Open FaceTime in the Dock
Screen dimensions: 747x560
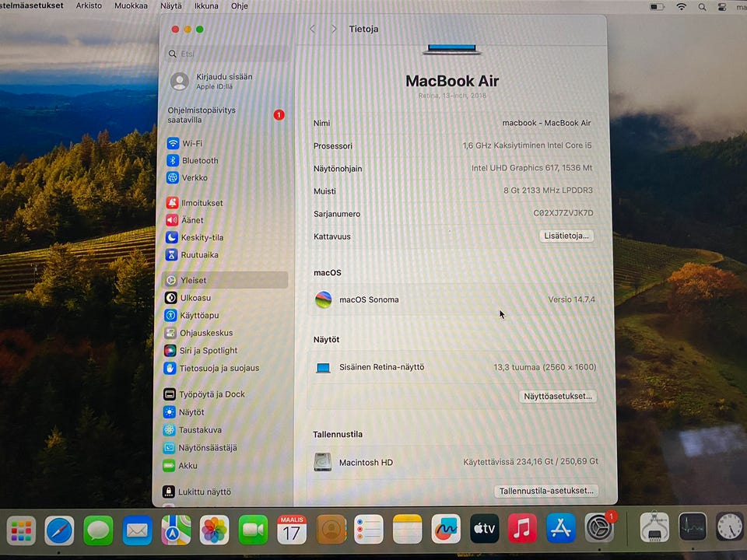pos(253,530)
